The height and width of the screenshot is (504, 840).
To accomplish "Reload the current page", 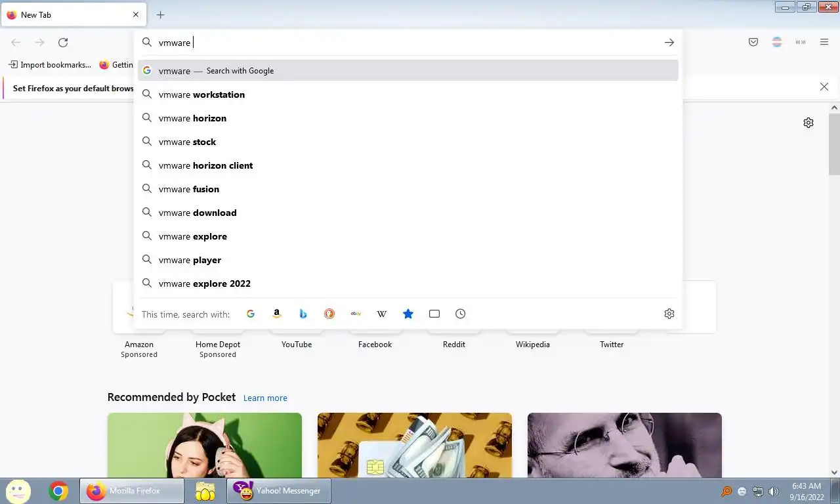I will pos(63,42).
